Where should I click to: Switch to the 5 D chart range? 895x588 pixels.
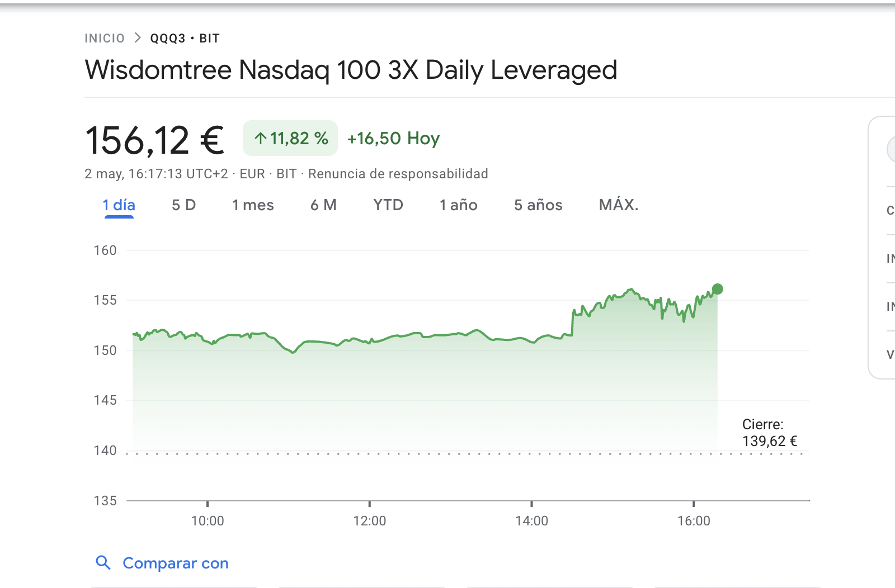click(x=183, y=205)
